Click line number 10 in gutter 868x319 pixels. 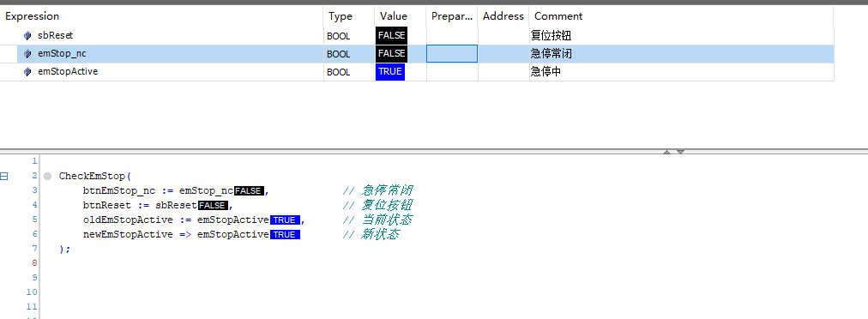tap(32, 292)
